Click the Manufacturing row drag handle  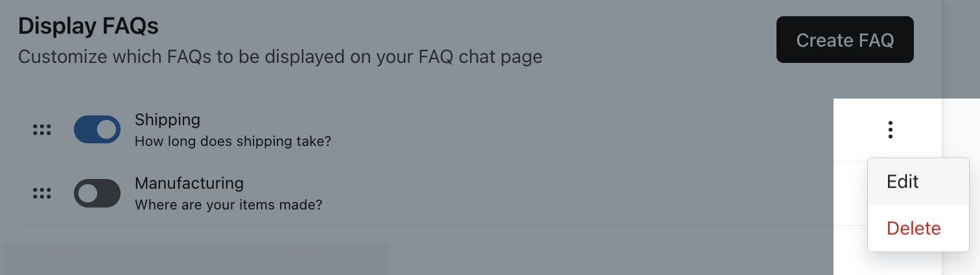click(42, 193)
